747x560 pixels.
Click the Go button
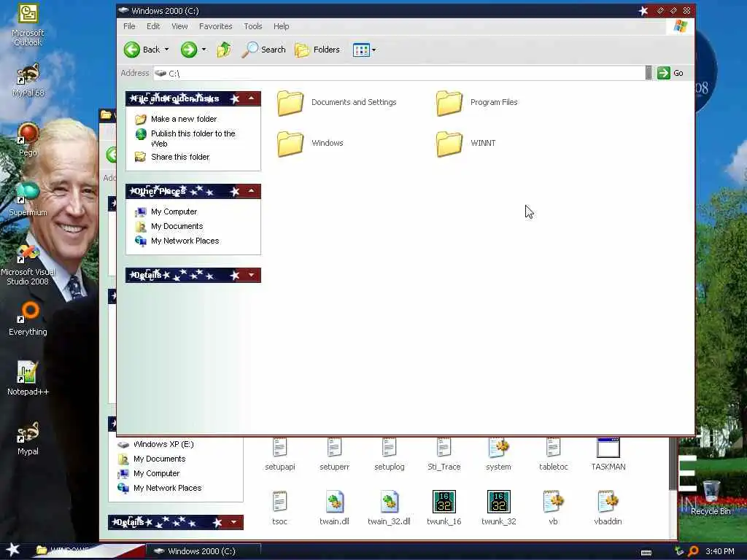click(x=670, y=73)
